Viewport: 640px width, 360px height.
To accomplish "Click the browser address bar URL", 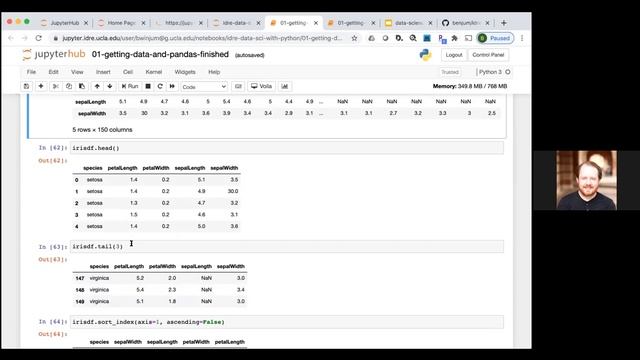I will [202, 38].
